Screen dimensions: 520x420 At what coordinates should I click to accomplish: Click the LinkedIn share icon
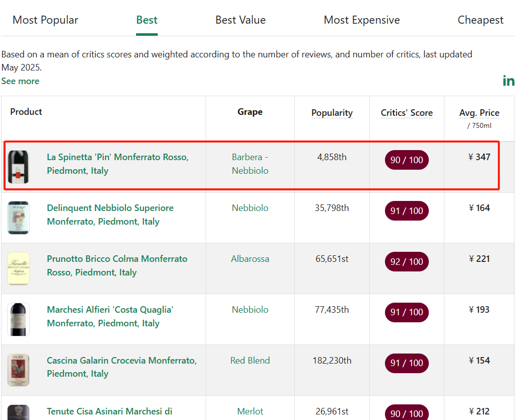point(508,81)
